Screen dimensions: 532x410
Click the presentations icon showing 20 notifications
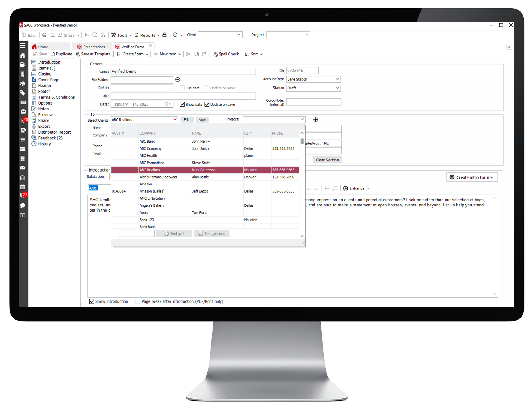click(x=23, y=121)
